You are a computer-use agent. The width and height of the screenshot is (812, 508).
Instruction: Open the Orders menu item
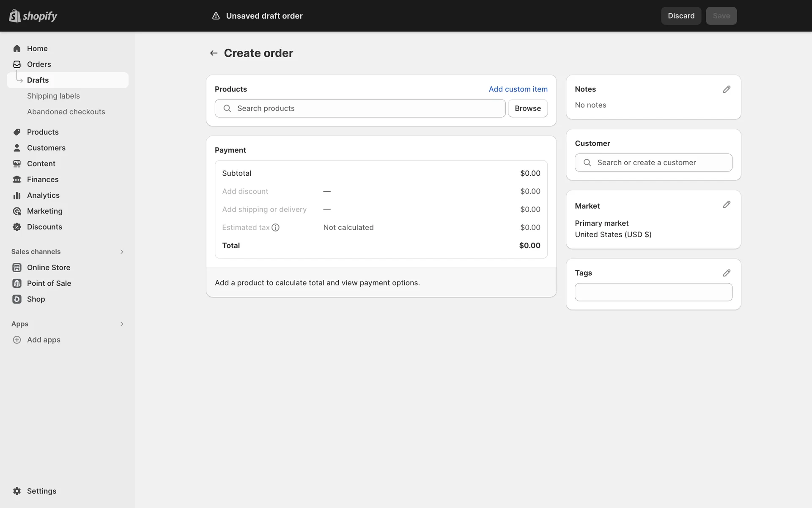click(39, 64)
